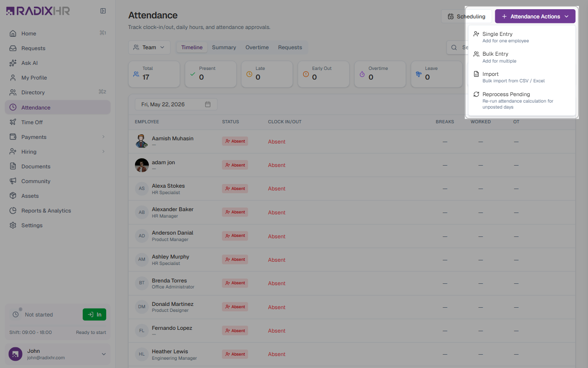Image resolution: width=588 pixels, height=368 pixels.
Task: Click the Present stat card
Action: [210, 74]
